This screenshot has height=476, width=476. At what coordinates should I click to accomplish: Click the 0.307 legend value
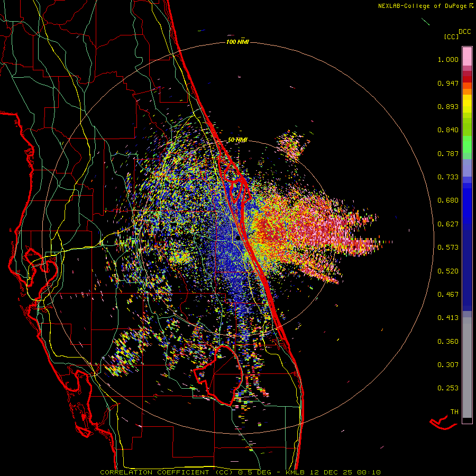tap(448, 365)
